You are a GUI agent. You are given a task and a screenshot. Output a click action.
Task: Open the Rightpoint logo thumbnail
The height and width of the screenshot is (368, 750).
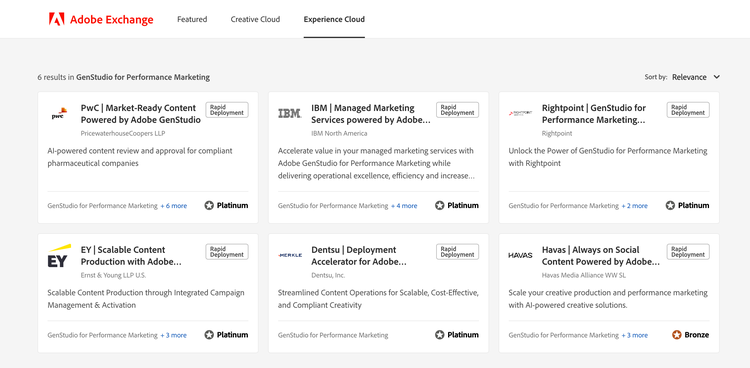click(520, 113)
